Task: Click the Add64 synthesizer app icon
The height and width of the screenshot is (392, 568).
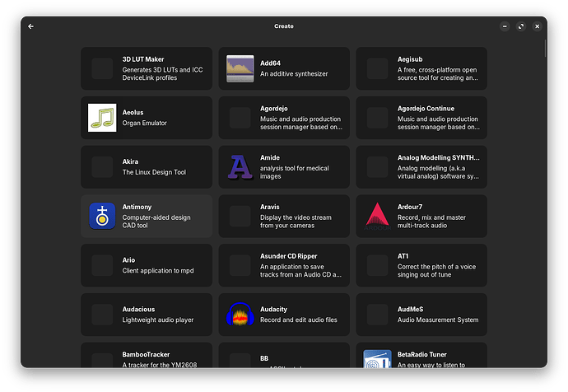Action: pyautogui.click(x=240, y=68)
